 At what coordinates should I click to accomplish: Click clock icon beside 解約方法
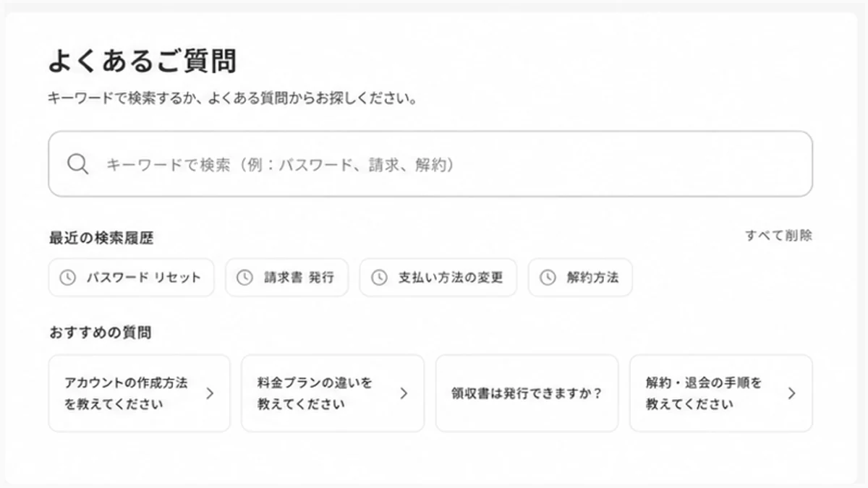click(548, 278)
